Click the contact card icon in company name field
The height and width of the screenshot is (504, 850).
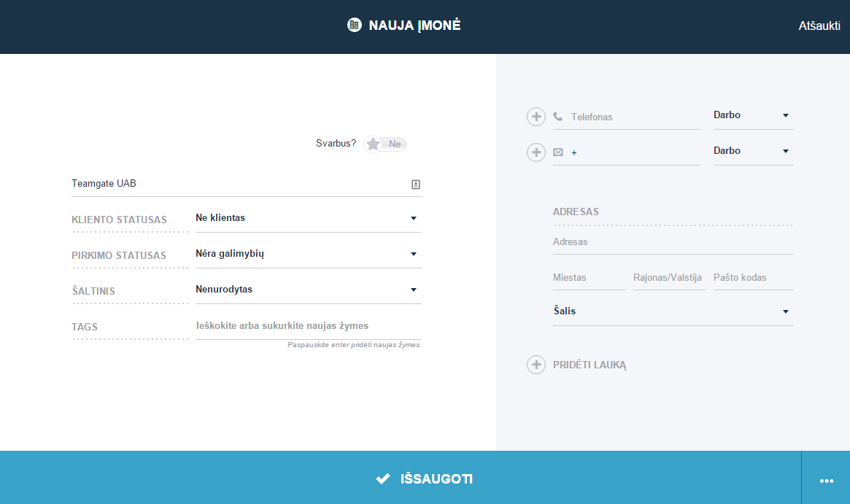click(x=416, y=185)
